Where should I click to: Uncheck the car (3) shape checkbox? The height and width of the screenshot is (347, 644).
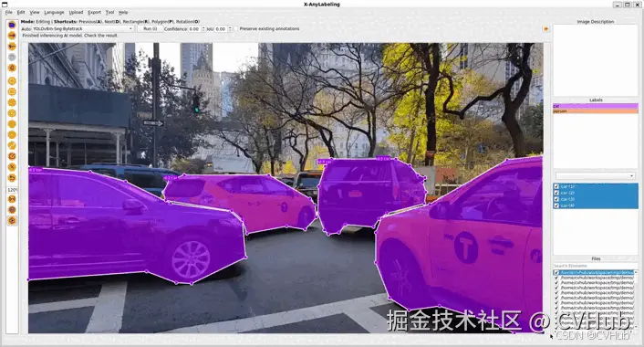coord(556,199)
